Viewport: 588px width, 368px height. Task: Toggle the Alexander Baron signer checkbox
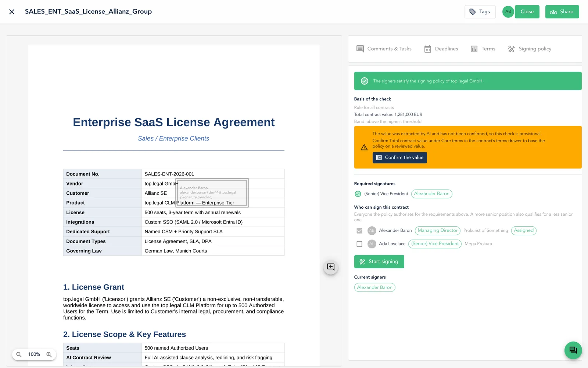tap(359, 231)
